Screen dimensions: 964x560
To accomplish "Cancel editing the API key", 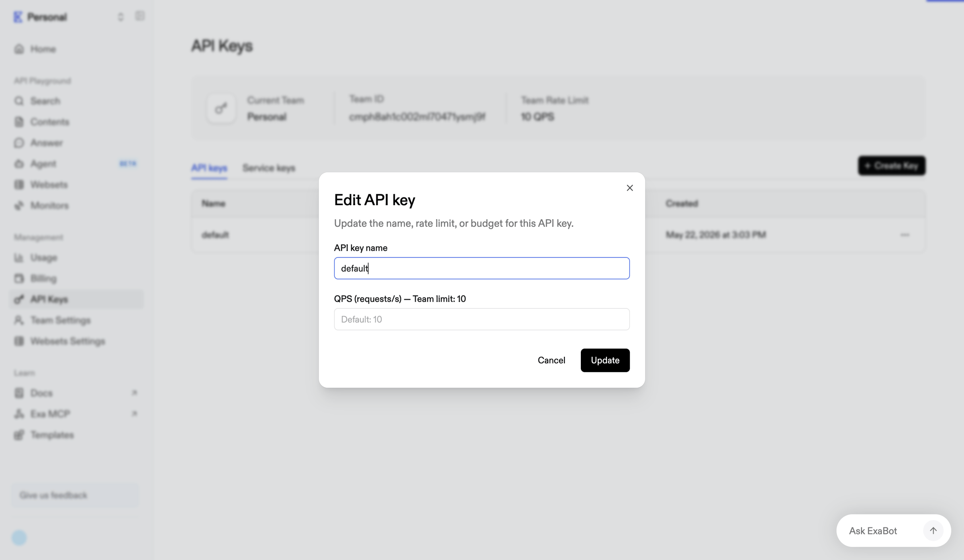I will pyautogui.click(x=551, y=360).
